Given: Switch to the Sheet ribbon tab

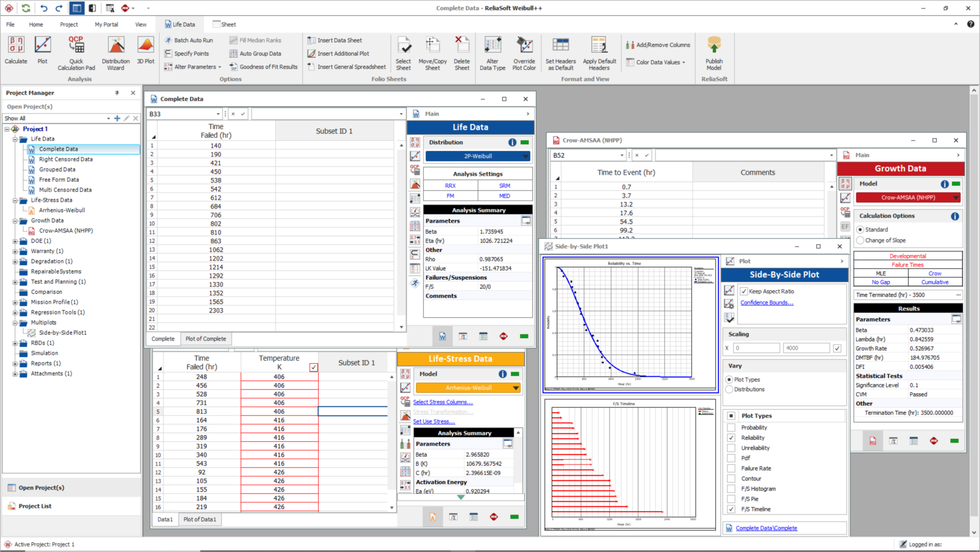Looking at the screenshot, I should click(x=224, y=25).
